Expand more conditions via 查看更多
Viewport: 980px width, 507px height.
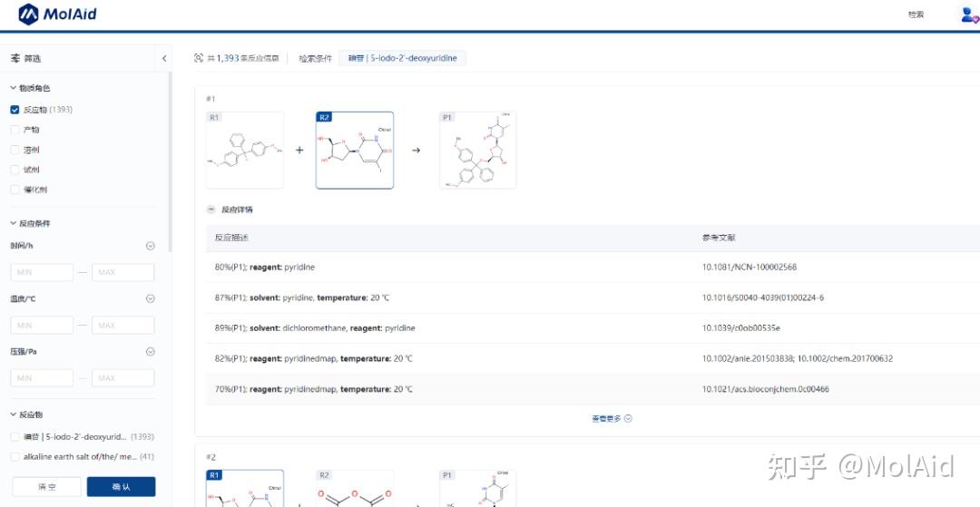coord(612,418)
